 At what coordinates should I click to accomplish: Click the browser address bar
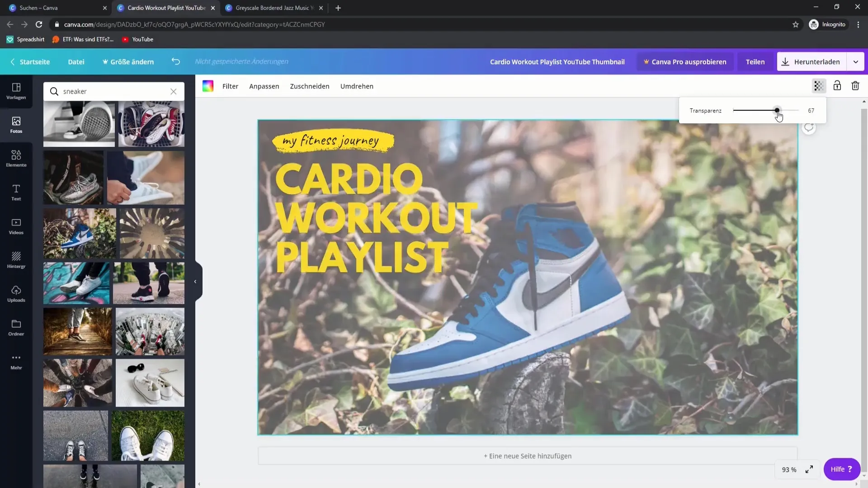[x=420, y=24]
